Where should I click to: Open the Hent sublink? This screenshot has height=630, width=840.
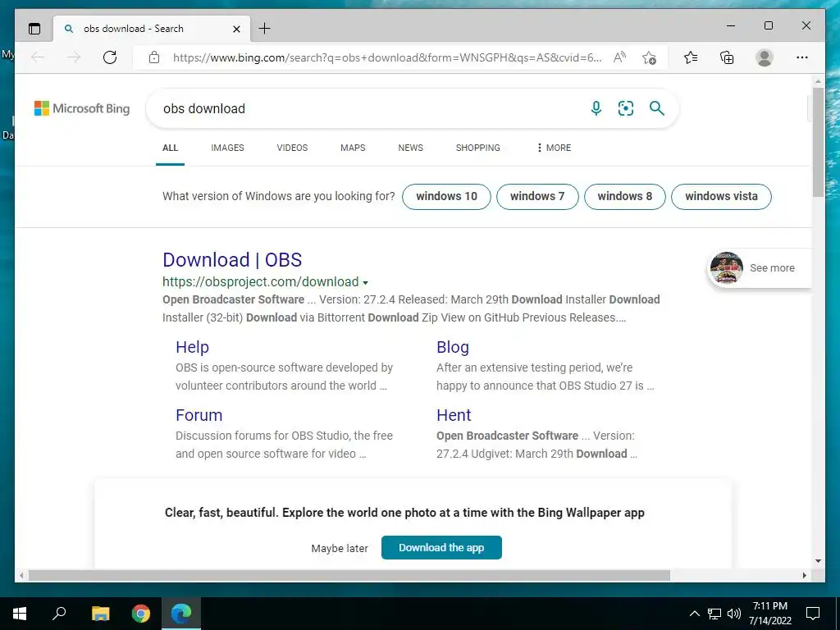pyautogui.click(x=454, y=415)
